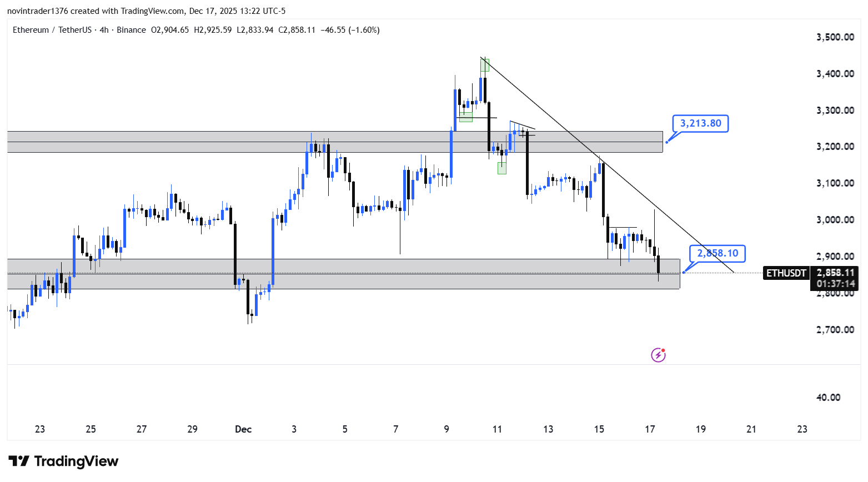Click the Ethereum / TetherUS chart title

52,30
